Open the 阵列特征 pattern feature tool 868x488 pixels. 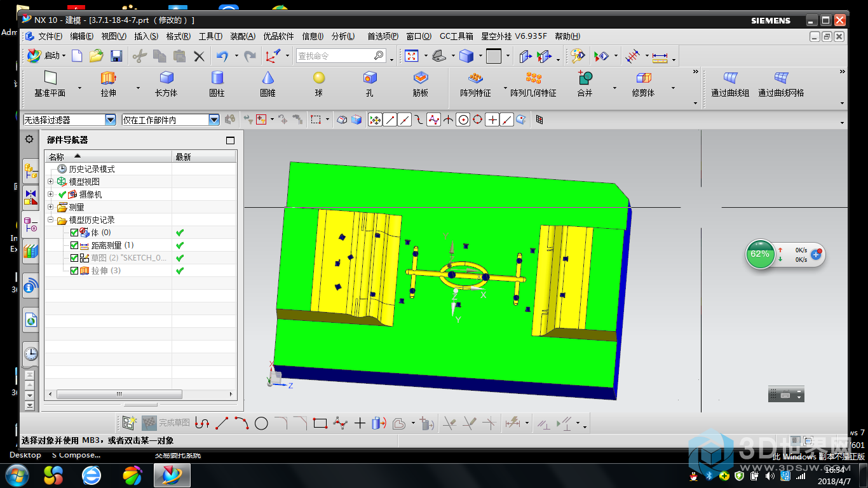click(x=475, y=84)
